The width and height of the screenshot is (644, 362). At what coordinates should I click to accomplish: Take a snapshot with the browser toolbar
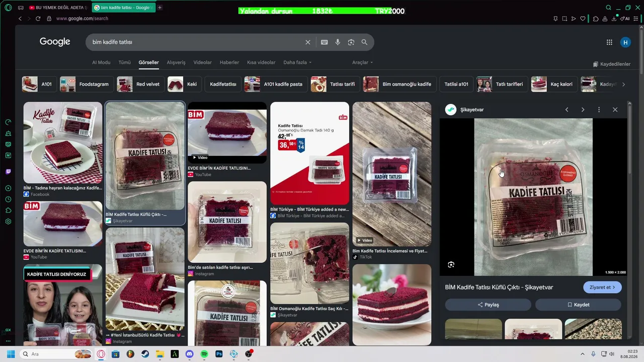click(565, 19)
